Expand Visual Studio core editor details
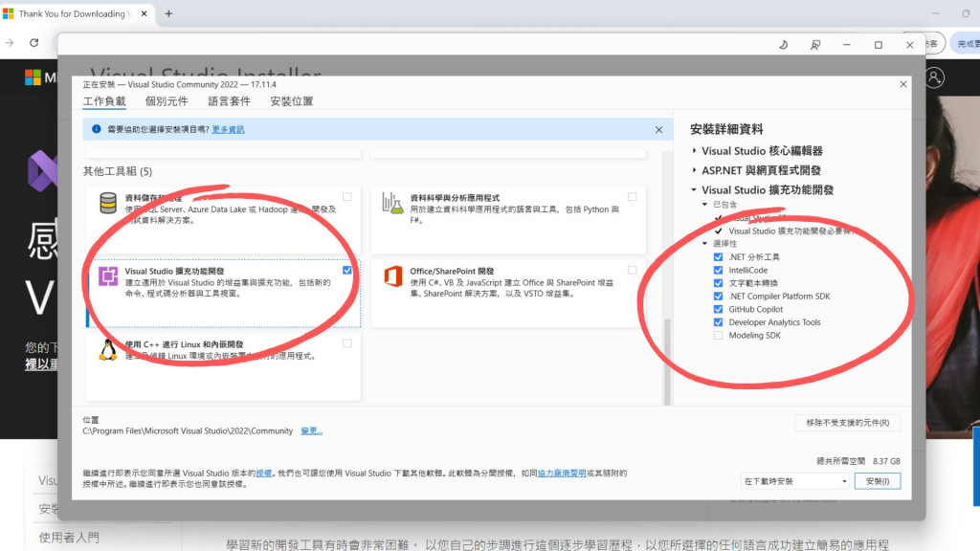Screen dimensions: 980x551 [695, 150]
